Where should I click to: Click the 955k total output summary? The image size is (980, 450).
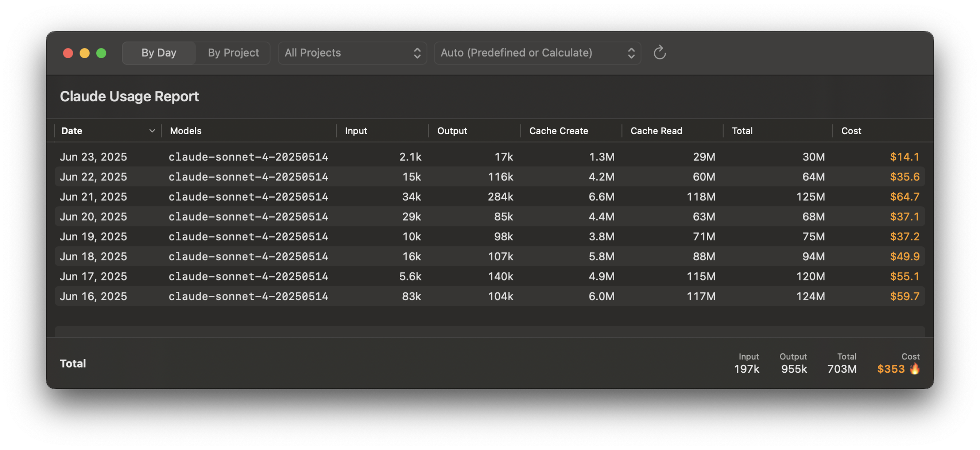coord(794,369)
